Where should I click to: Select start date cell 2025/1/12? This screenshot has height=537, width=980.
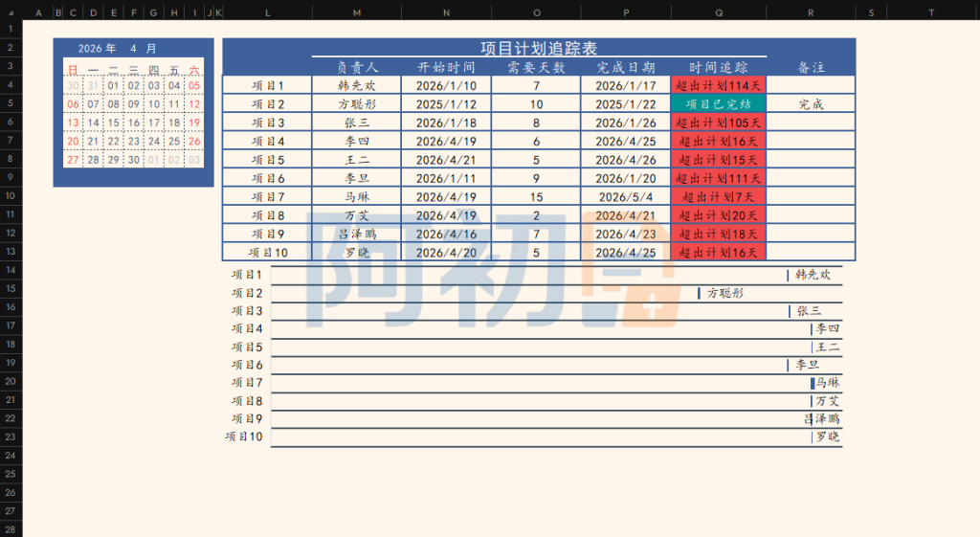(x=446, y=104)
